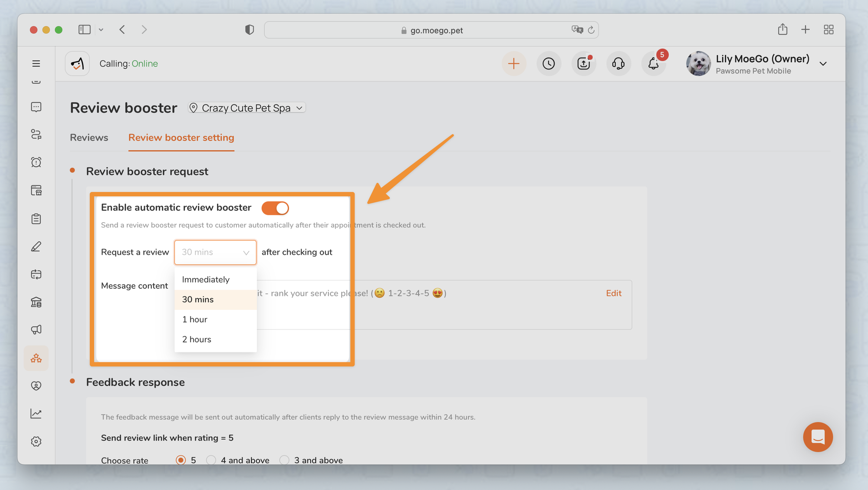
Task: Open the clock history icon in header
Action: [549, 64]
